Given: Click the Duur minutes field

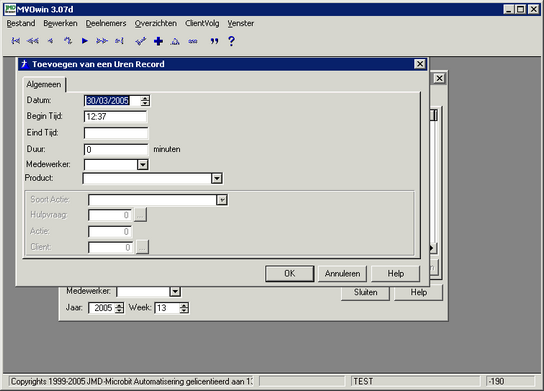Looking at the screenshot, I should (x=116, y=150).
